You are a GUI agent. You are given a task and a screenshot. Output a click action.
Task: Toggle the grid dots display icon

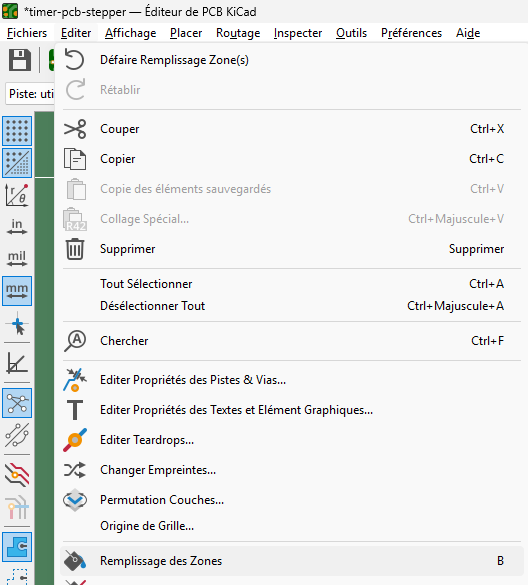click(17, 131)
